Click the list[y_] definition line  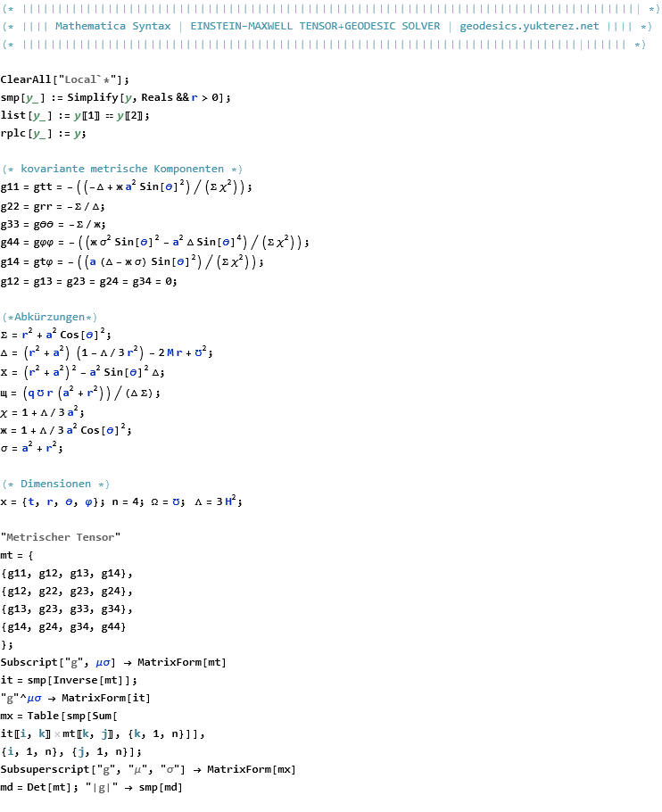tap(75, 115)
